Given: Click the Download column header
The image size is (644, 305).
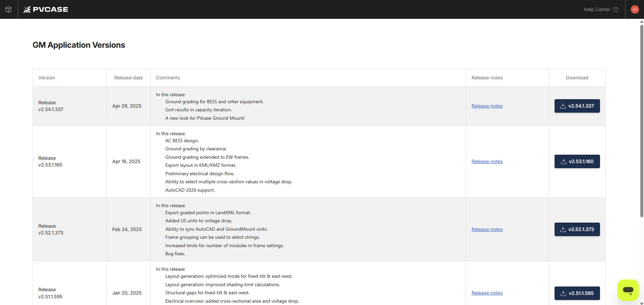Looking at the screenshot, I should tap(577, 78).
